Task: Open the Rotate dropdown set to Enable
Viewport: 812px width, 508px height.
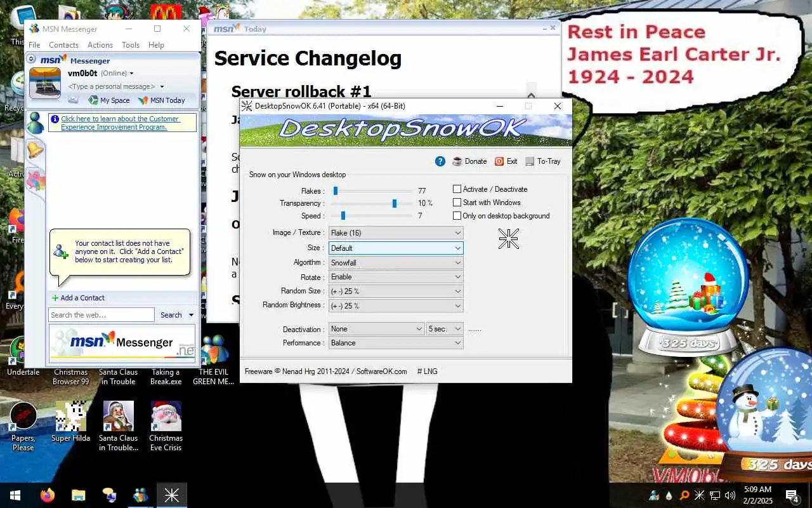Action: (396, 277)
